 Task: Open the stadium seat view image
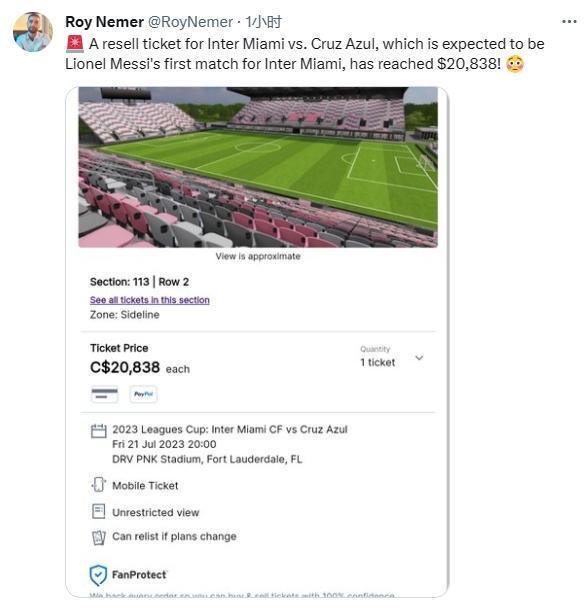258,167
